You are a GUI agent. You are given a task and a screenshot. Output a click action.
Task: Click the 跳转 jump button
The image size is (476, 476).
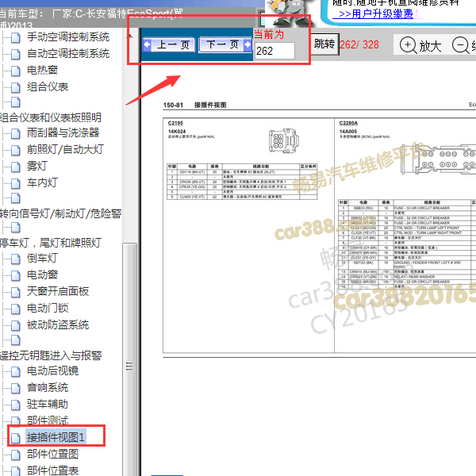tap(324, 44)
